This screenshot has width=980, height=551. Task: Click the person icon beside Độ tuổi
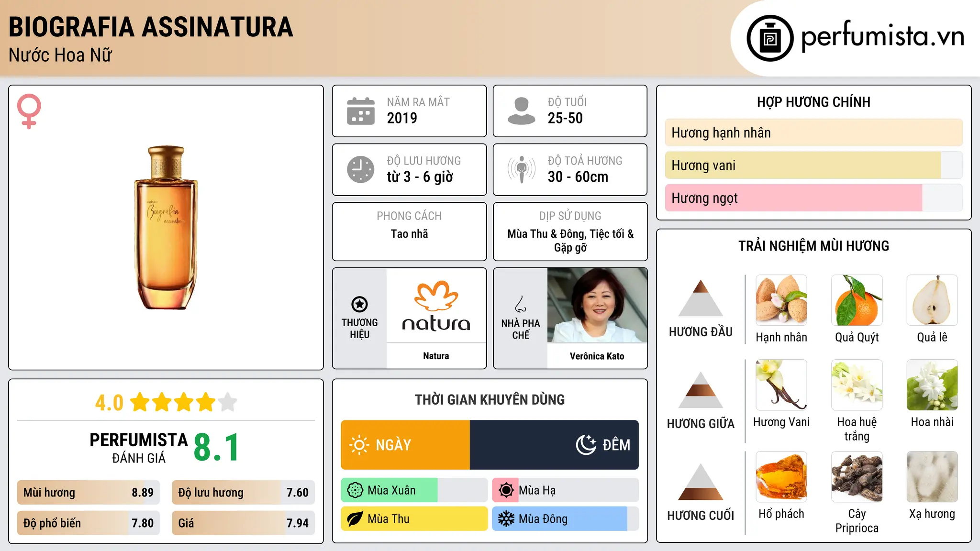click(522, 111)
